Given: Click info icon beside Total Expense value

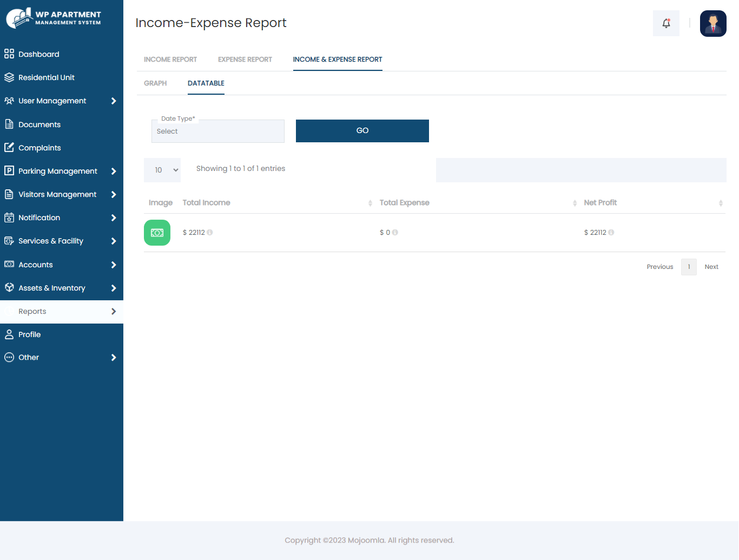Looking at the screenshot, I should [395, 233].
